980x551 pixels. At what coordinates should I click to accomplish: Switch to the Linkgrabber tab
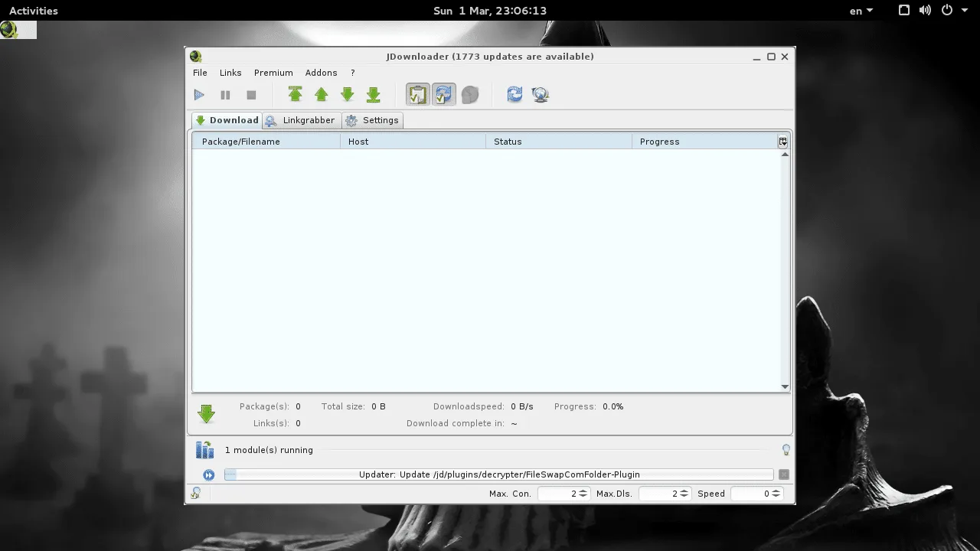click(300, 120)
